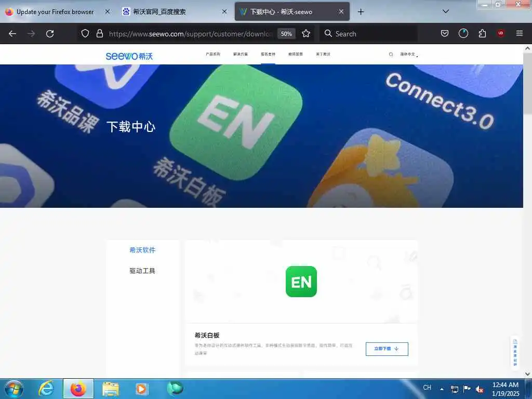Click the forward navigation arrow
Viewport: 532px width, 399px height.
coord(31,34)
